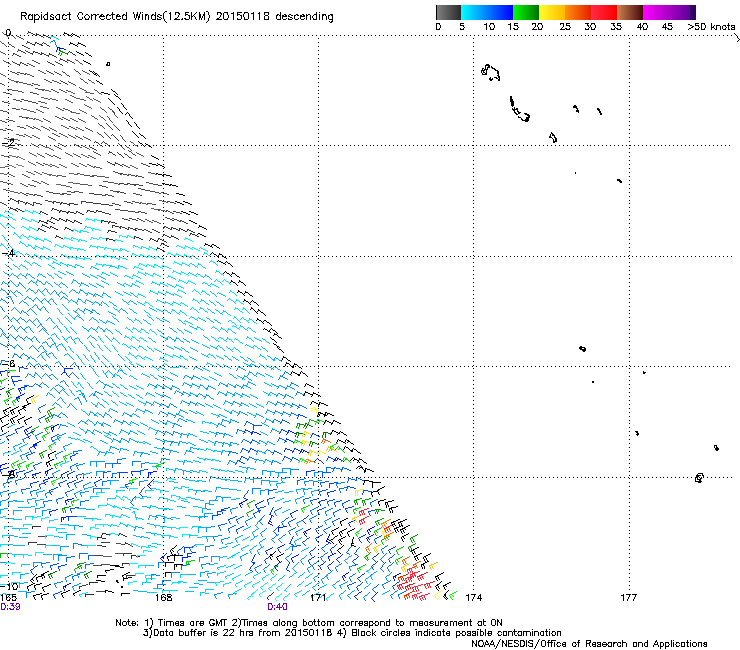
Task: Click the orange 25-30 knots legend segment
Action: [x=578, y=12]
